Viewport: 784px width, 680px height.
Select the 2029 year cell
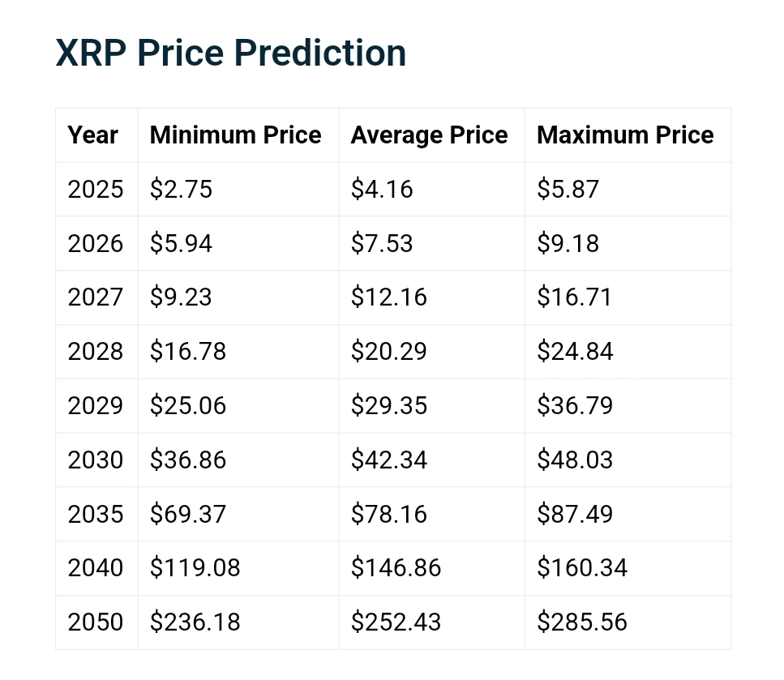96,405
